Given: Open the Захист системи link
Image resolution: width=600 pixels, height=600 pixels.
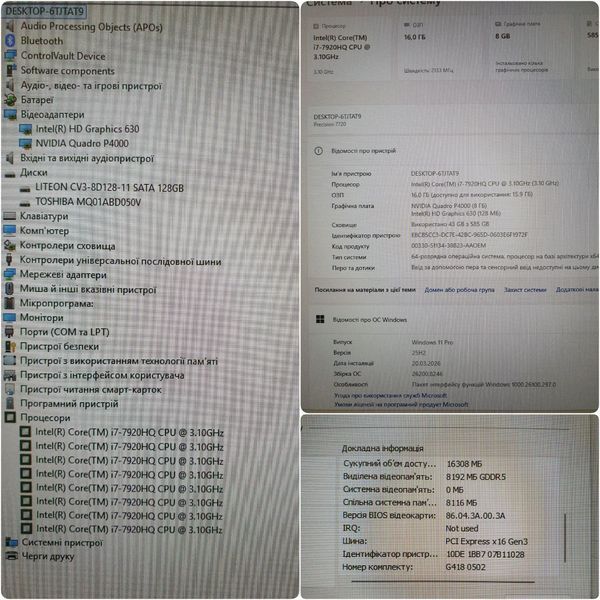Looking at the screenshot, I should [x=525, y=290].
